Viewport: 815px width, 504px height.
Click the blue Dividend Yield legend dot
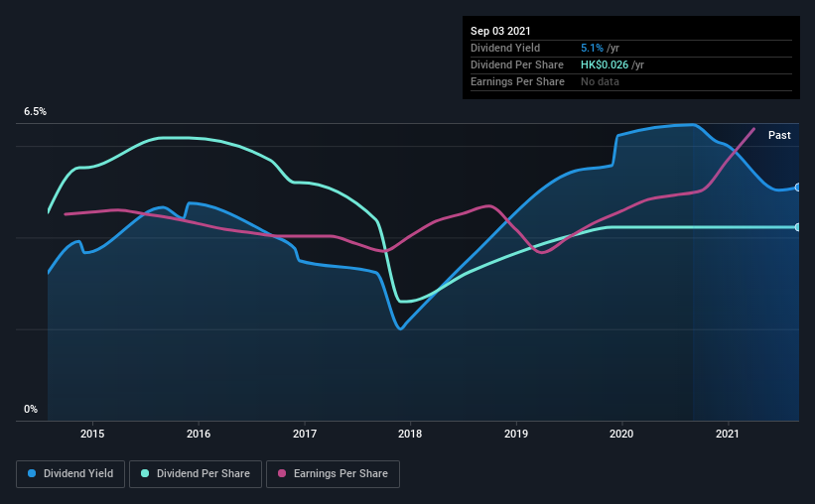point(32,473)
